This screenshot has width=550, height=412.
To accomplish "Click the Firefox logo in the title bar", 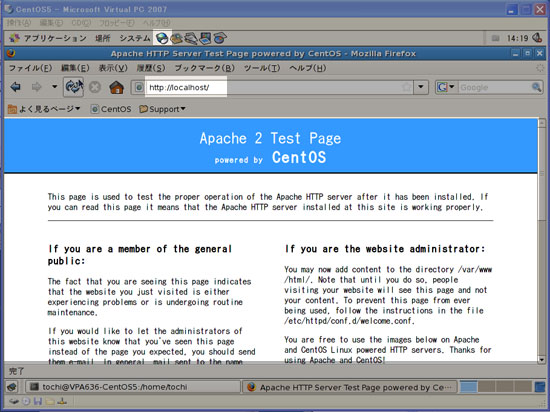I will click(x=11, y=53).
